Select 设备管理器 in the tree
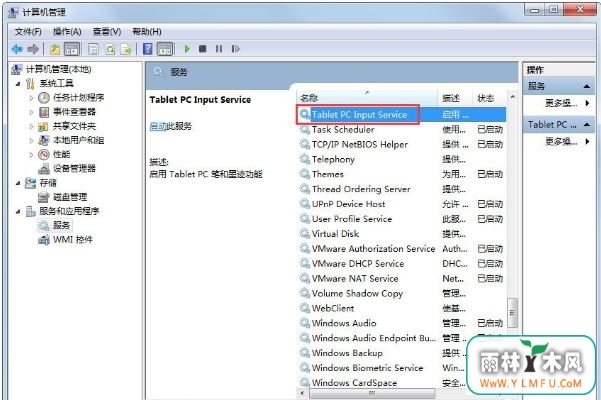This screenshot has width=601, height=400. [x=74, y=169]
